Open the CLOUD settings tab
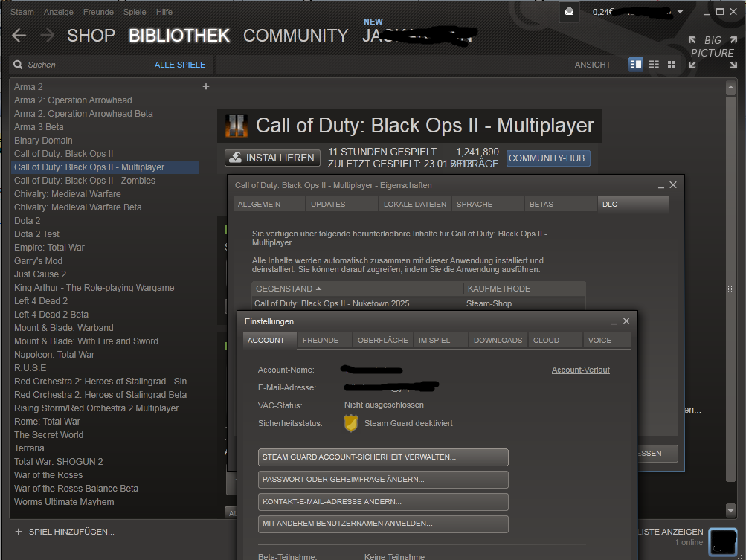The height and width of the screenshot is (560, 746). tap(555, 340)
